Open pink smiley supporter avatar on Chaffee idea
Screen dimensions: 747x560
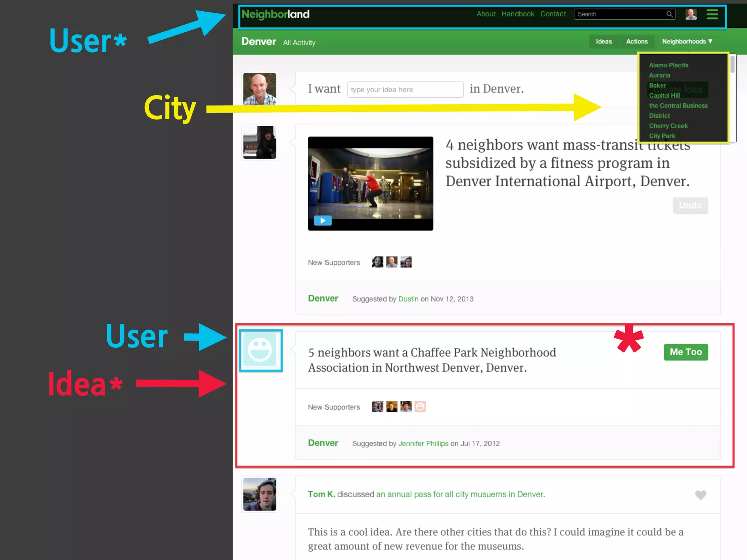420,407
